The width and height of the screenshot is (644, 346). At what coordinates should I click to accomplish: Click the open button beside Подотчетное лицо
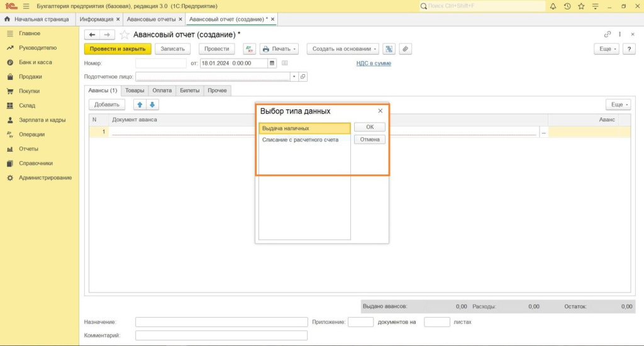pyautogui.click(x=303, y=77)
